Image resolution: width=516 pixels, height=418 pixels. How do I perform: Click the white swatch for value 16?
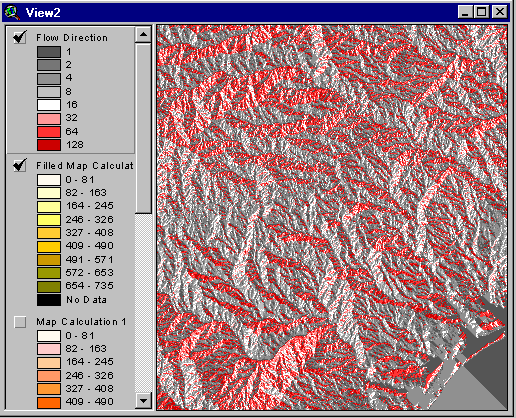click(49, 105)
